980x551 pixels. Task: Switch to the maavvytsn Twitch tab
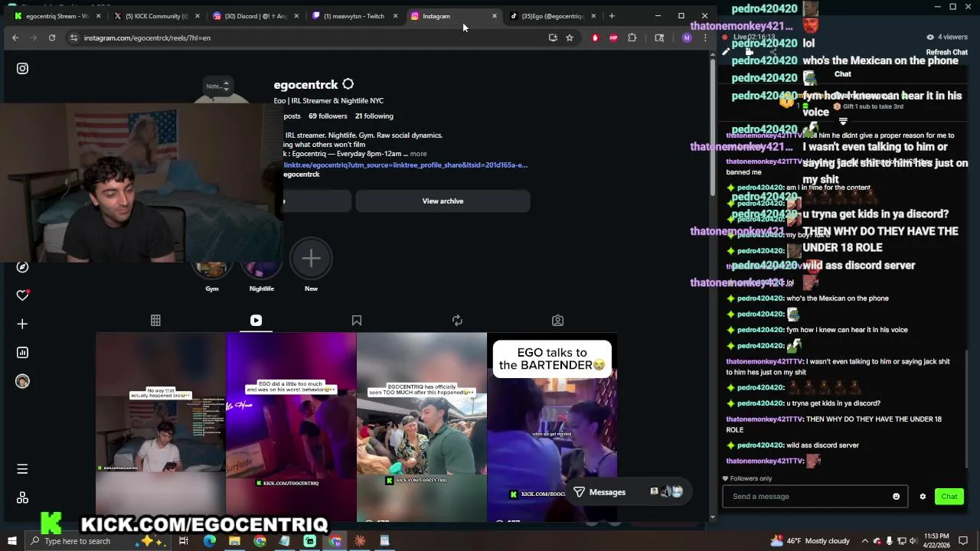(x=354, y=16)
